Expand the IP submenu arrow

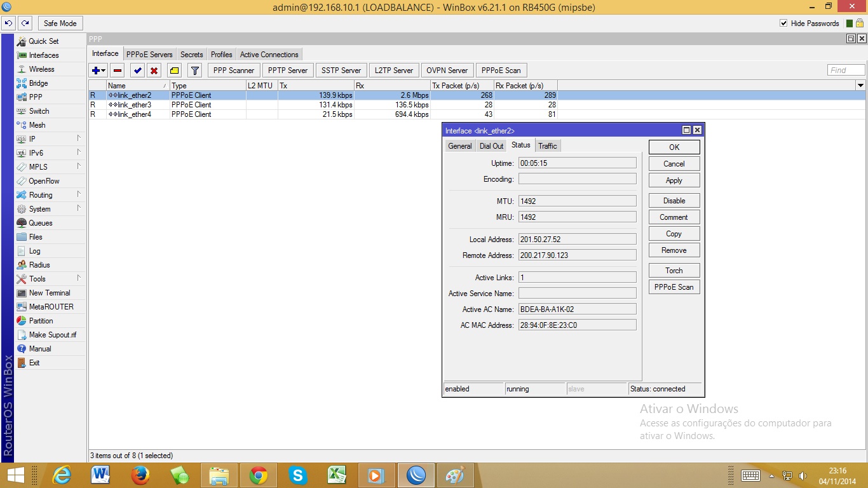79,139
